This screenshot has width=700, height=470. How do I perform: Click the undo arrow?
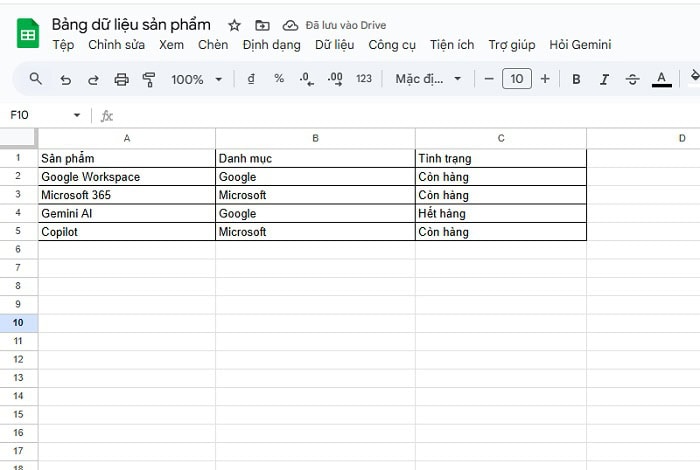[66, 79]
